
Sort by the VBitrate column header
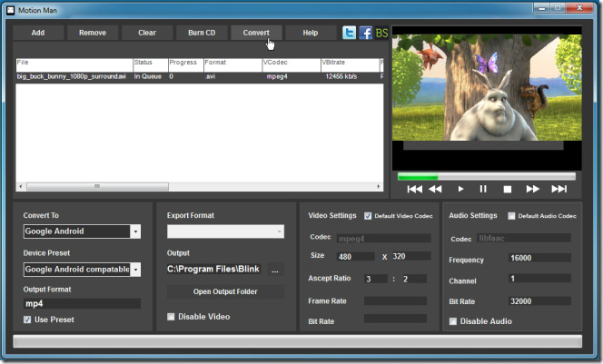pos(350,65)
